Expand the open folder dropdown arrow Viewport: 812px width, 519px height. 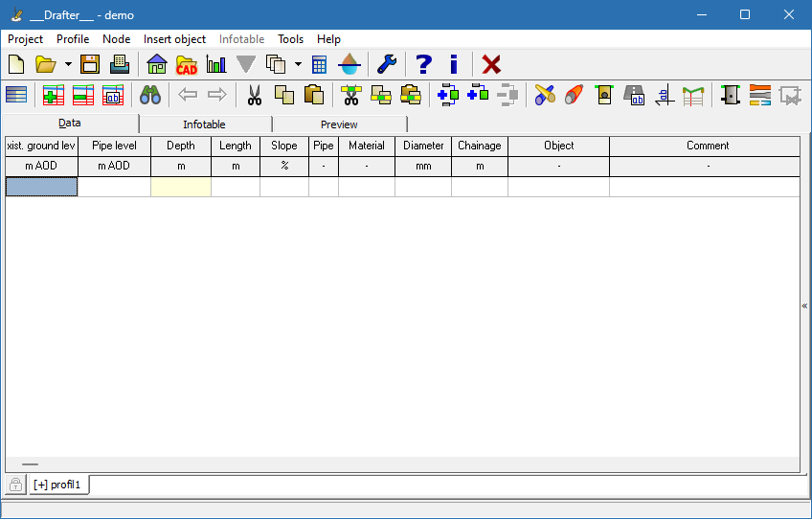pos(68,65)
